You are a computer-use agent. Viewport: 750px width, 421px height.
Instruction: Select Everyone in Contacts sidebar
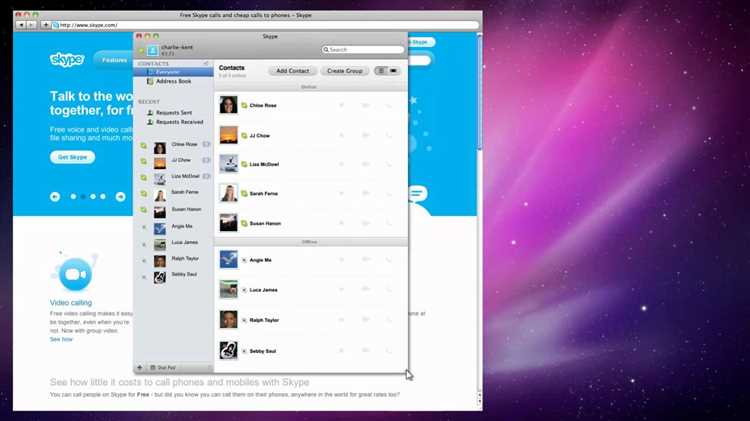tap(174, 72)
